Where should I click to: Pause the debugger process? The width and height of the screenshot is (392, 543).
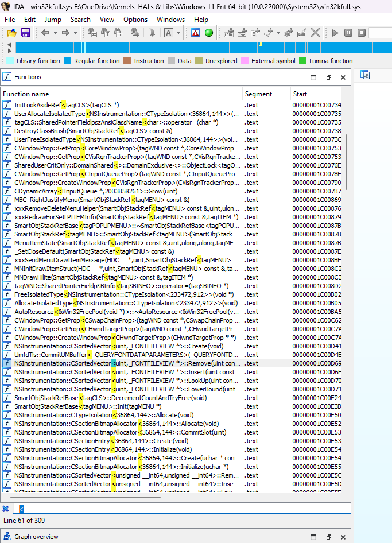348,33
